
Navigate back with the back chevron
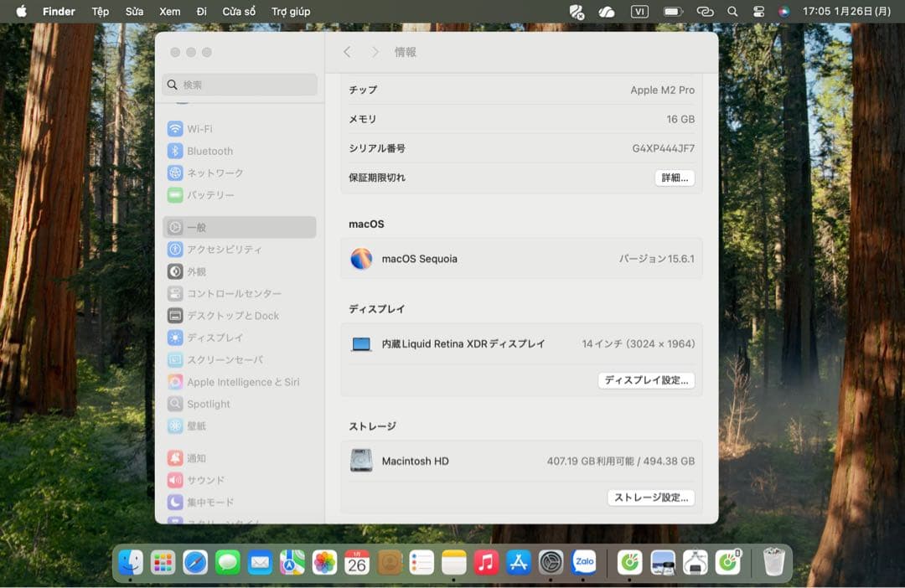(x=347, y=51)
